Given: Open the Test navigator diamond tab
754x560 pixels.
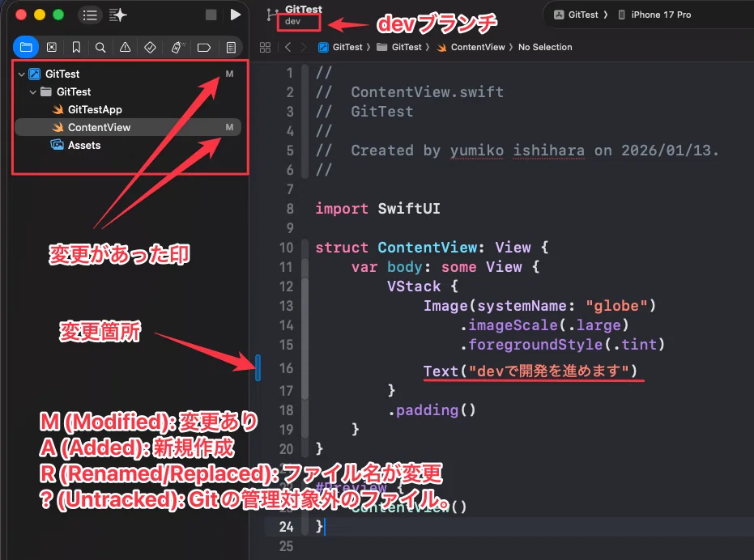Looking at the screenshot, I should pyautogui.click(x=150, y=47).
